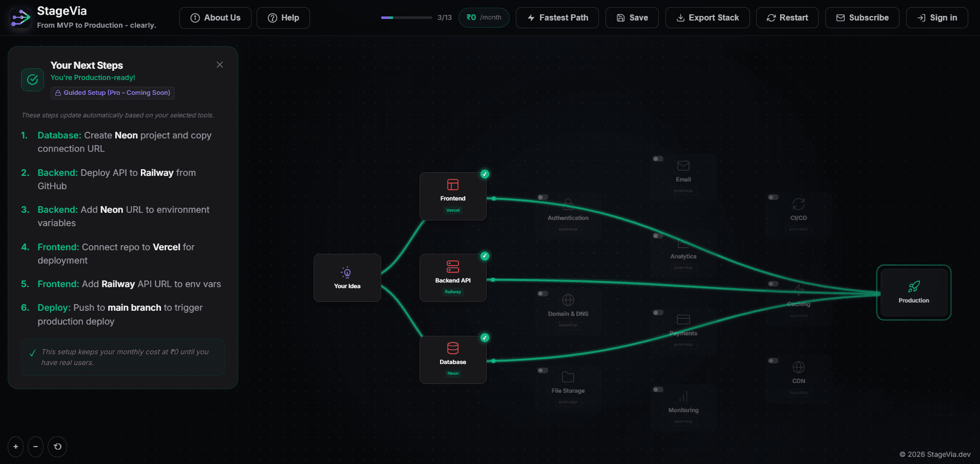The image size is (980, 464).
Task: Close the Your Next Steps panel
Action: click(x=219, y=65)
